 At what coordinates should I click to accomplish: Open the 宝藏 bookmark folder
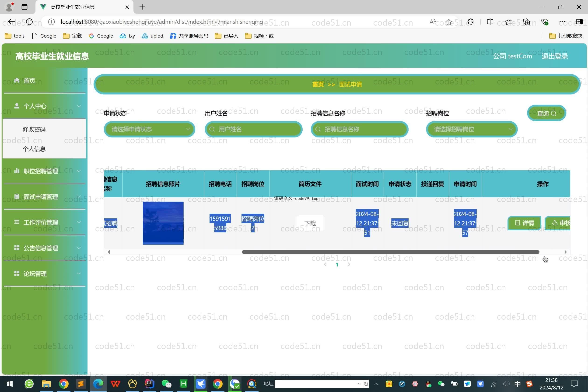(x=72, y=36)
